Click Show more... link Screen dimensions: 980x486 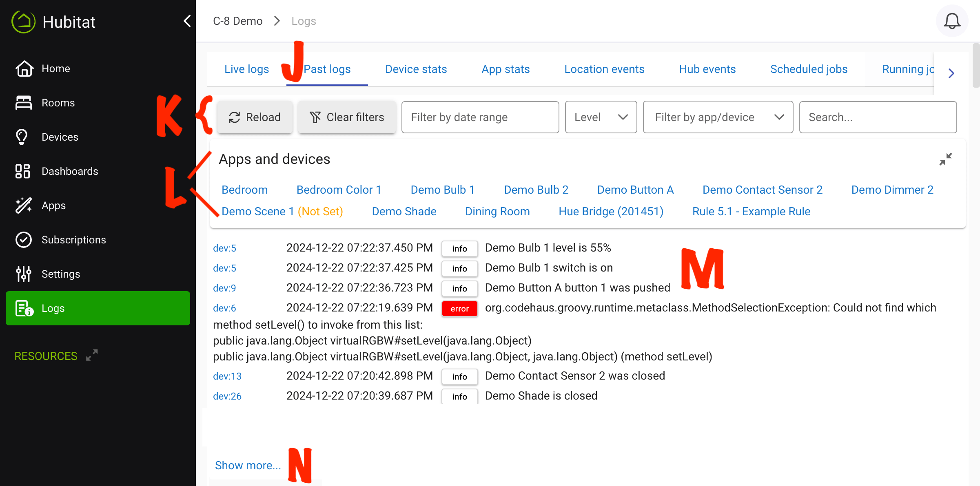pyautogui.click(x=248, y=466)
